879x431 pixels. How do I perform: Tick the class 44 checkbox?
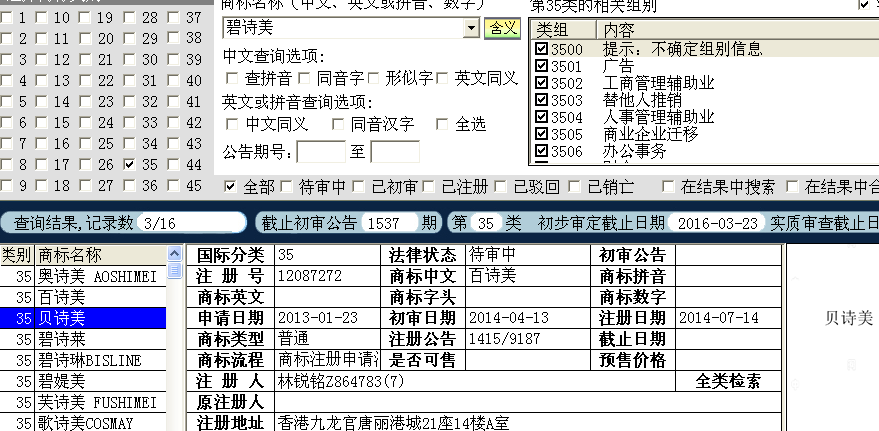(x=174, y=165)
